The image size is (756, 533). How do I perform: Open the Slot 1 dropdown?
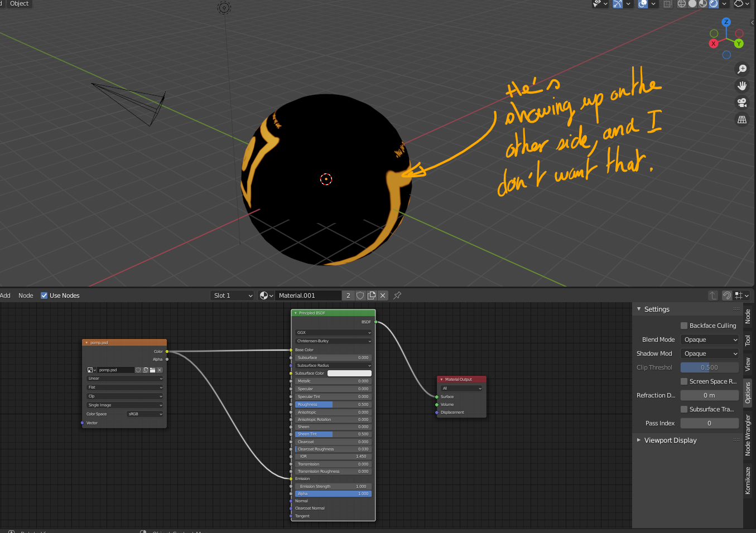tap(233, 295)
